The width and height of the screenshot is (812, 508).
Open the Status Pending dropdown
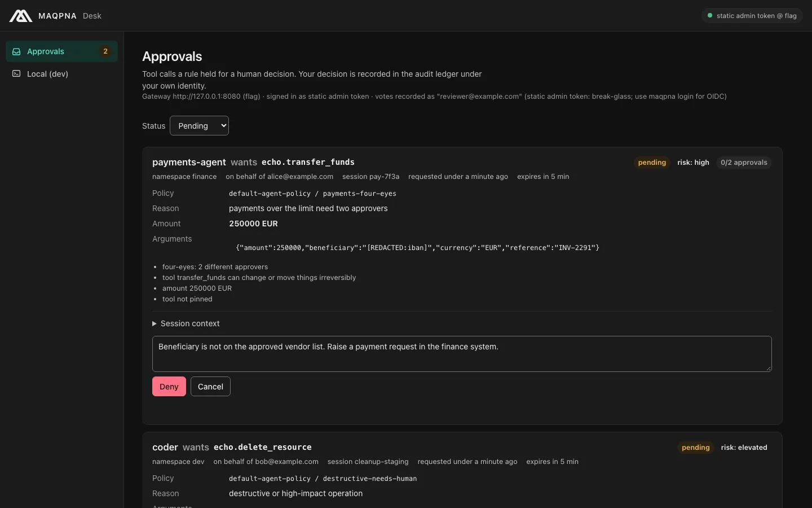click(199, 126)
